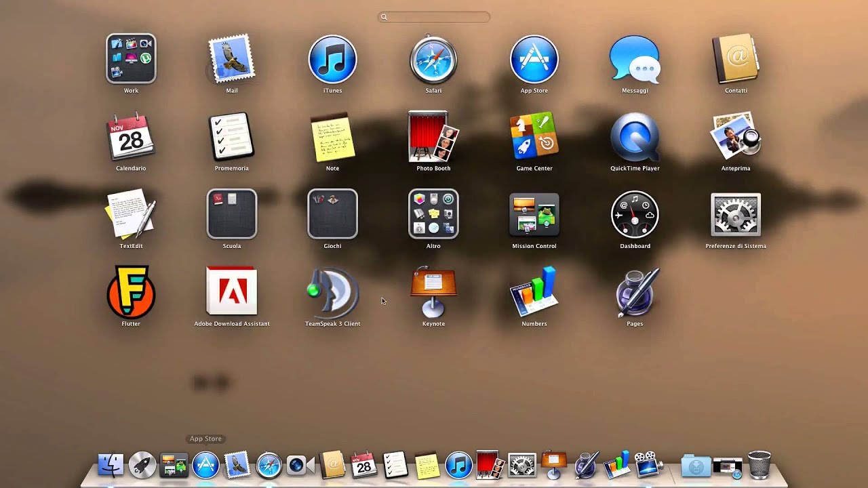Launch Numbers chart icon in the Dock

click(616, 466)
